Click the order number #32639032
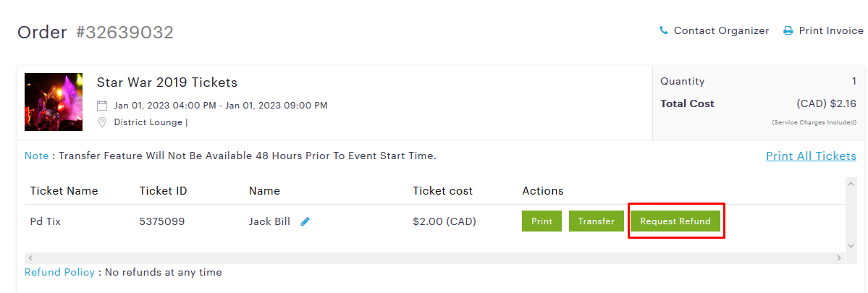Screen dimensions: 868x293 [125, 33]
